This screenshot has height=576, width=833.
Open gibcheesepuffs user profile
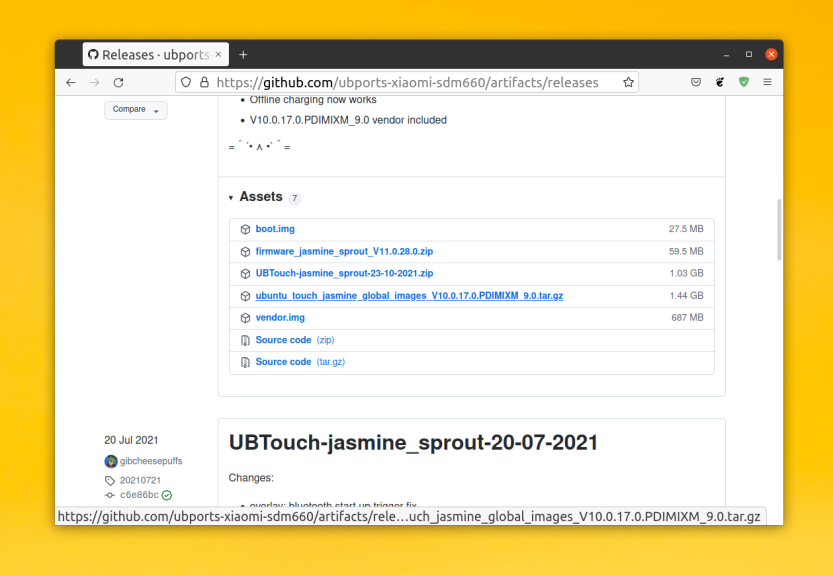151,461
